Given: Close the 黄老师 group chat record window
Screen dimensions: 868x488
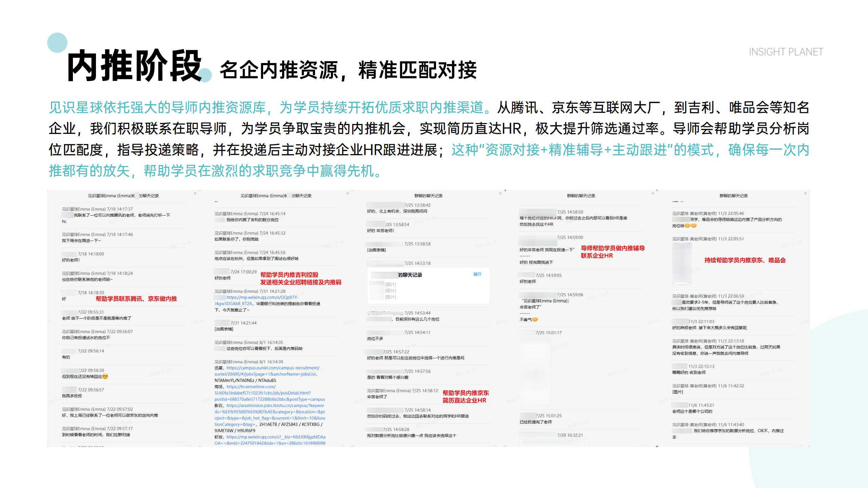Looking at the screenshot, I should pos(805,193).
